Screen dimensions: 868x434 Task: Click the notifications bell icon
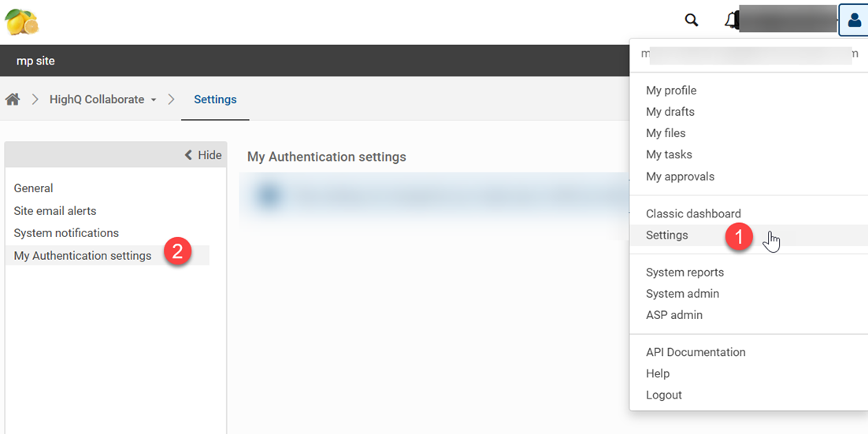[732, 20]
